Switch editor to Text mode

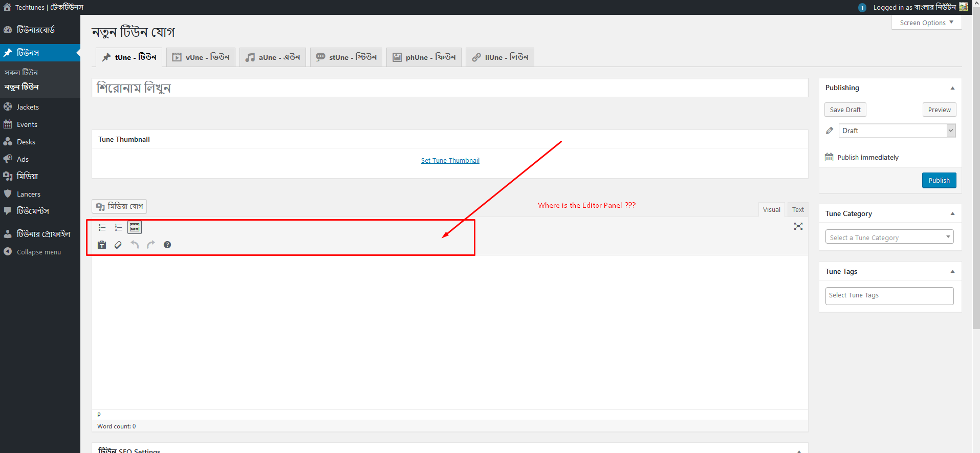pyautogui.click(x=798, y=209)
